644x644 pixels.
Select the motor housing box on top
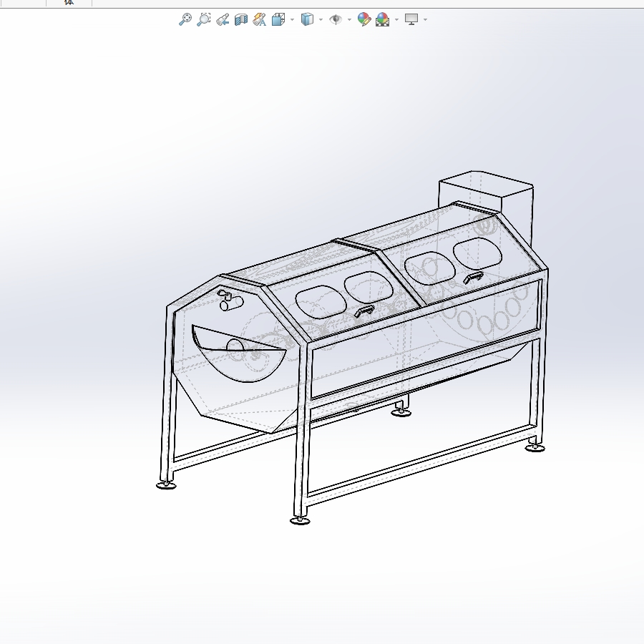point(487,205)
